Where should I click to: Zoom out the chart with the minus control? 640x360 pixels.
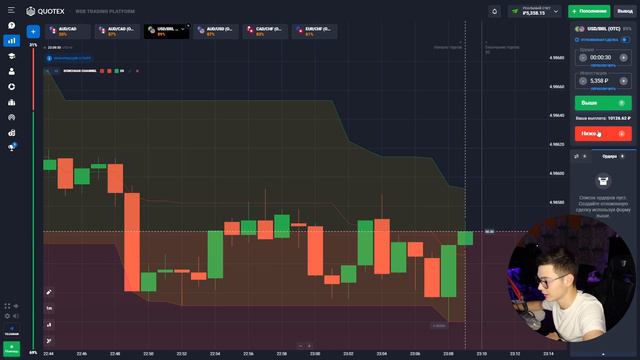(300, 346)
